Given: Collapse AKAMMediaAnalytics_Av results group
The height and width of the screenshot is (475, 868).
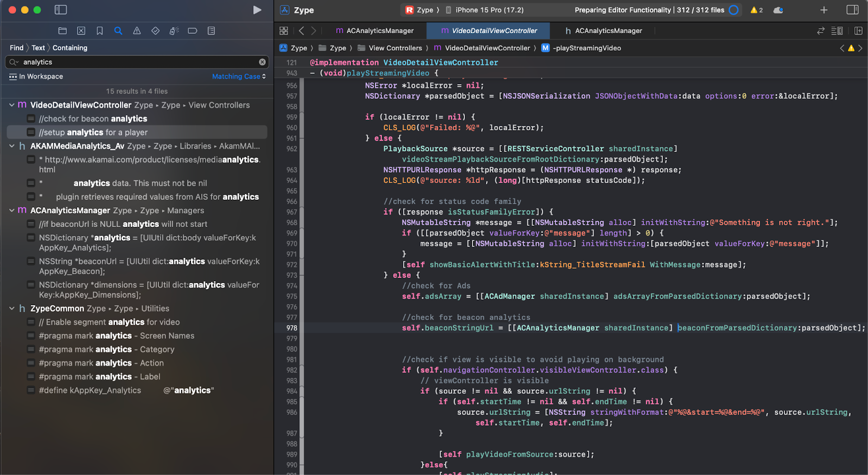Looking at the screenshot, I should click(x=12, y=146).
